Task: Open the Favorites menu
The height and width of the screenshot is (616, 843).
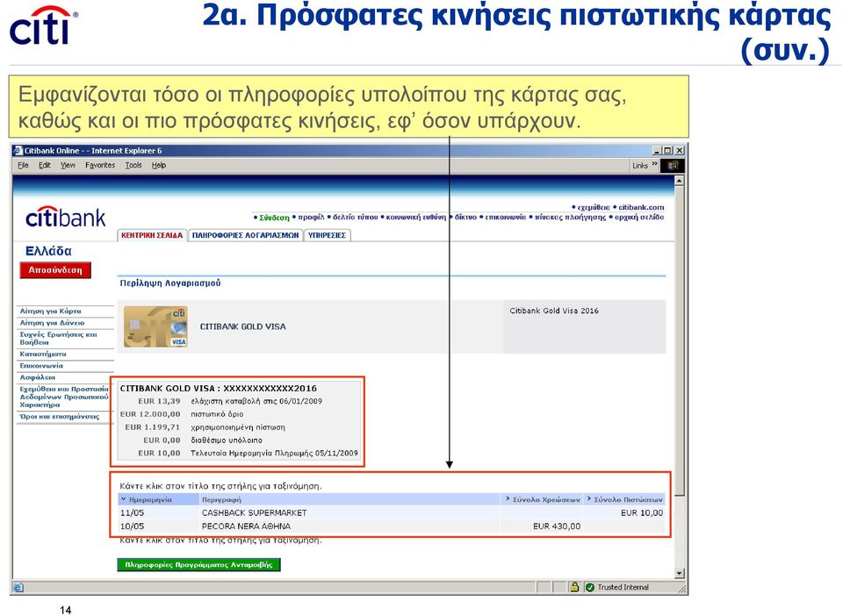Action: (x=100, y=166)
